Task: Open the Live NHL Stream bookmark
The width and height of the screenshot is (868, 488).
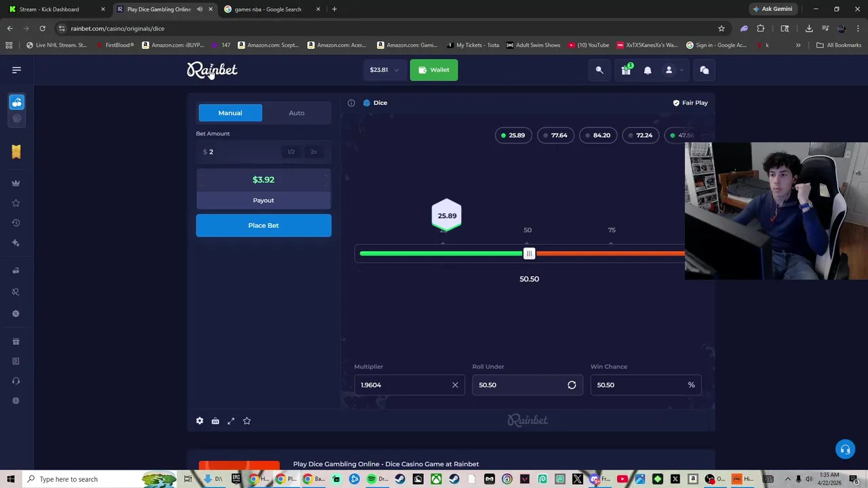Action: pyautogui.click(x=56, y=45)
